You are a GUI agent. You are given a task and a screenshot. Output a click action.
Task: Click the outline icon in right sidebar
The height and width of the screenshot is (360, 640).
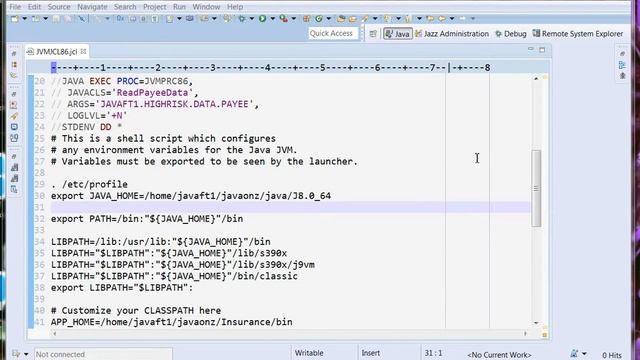622,65
